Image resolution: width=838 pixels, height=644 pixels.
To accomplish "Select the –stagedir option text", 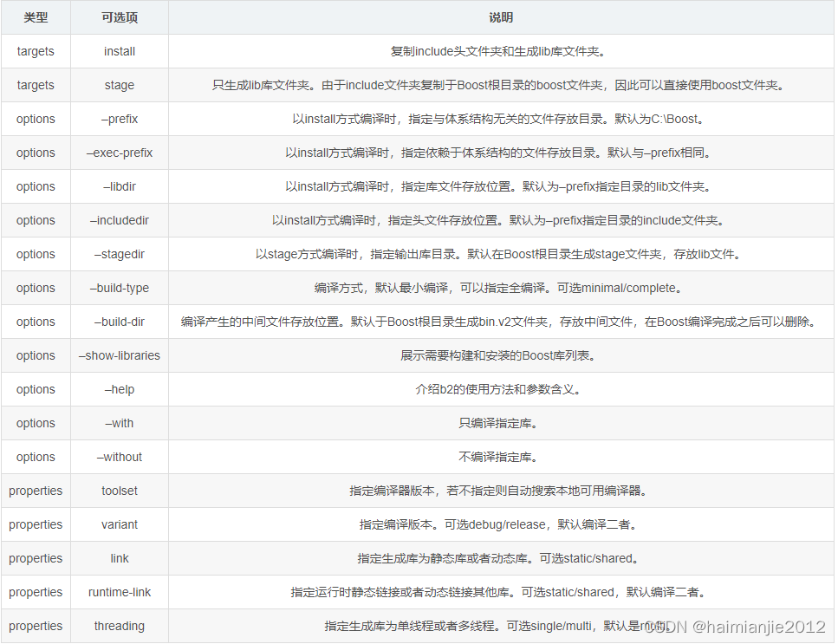I will pyautogui.click(x=119, y=254).
